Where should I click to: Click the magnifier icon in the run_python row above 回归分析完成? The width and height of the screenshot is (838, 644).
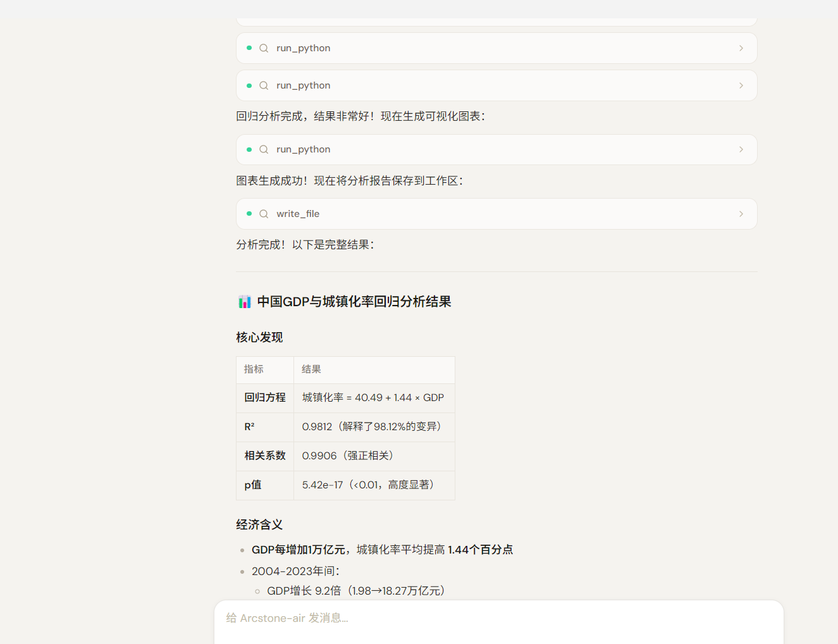coord(264,85)
